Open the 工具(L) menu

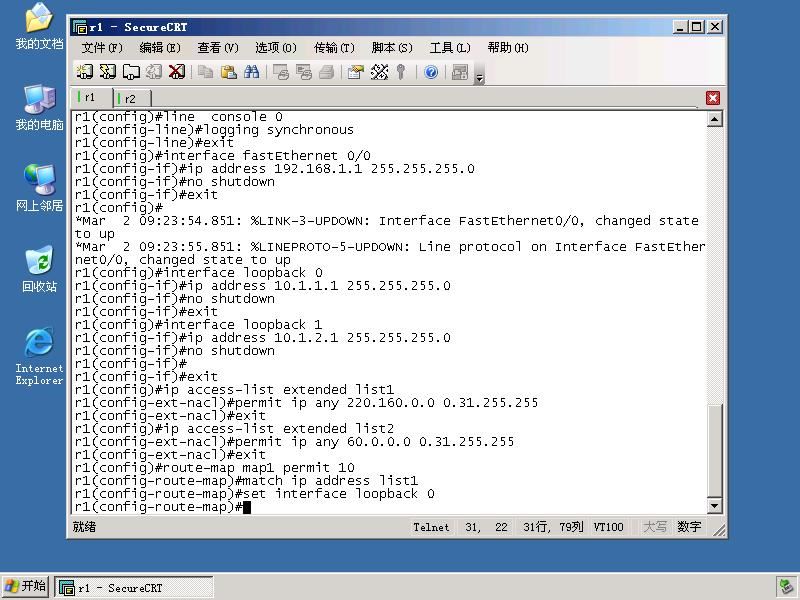[x=449, y=48]
